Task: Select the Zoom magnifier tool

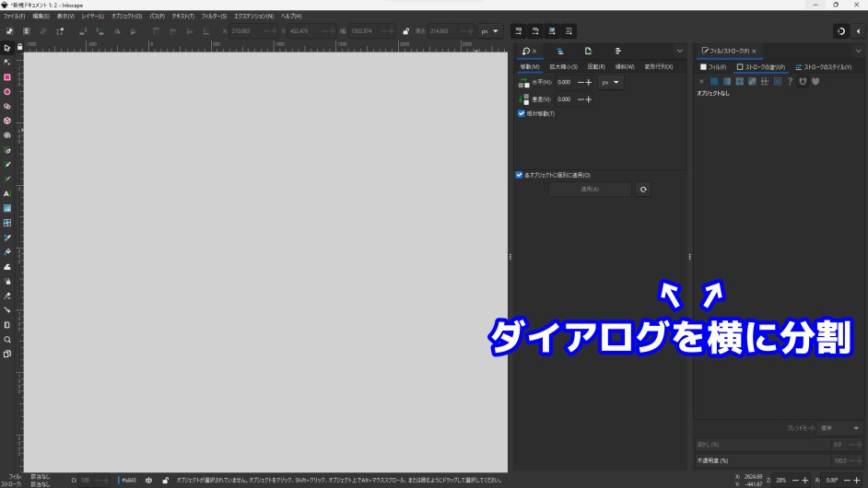Action: [x=7, y=339]
